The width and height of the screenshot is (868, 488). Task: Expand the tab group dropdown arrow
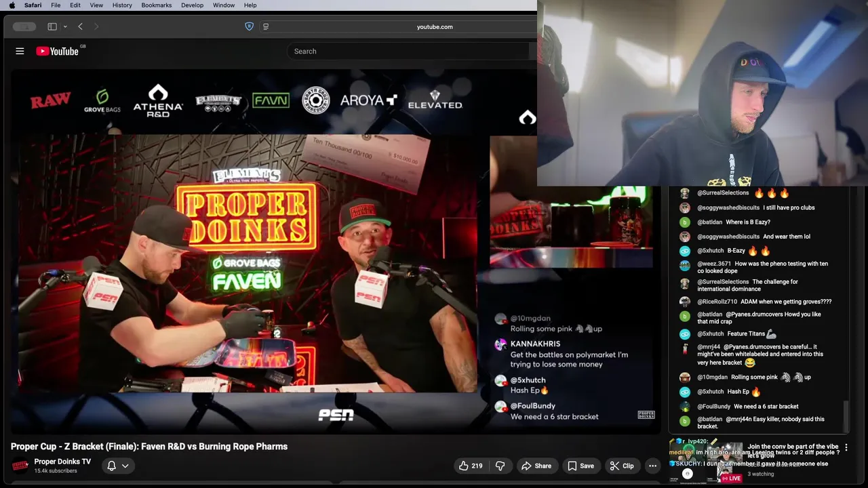click(65, 26)
